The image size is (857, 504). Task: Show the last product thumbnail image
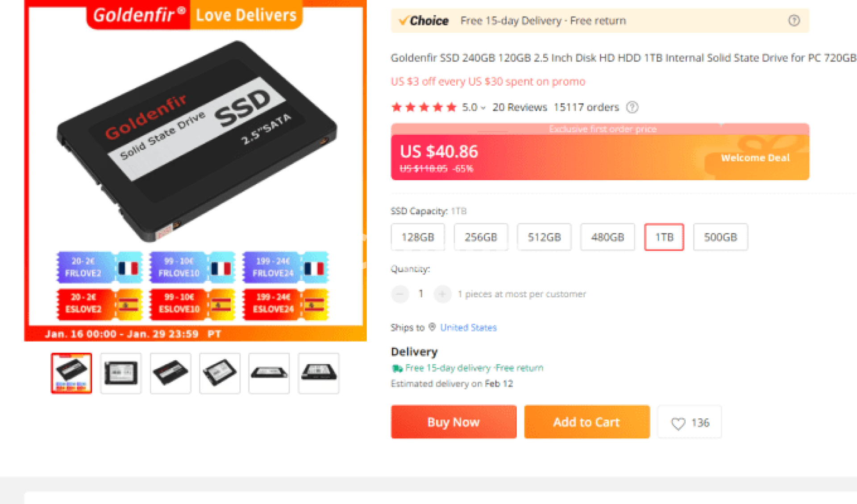[x=319, y=373]
